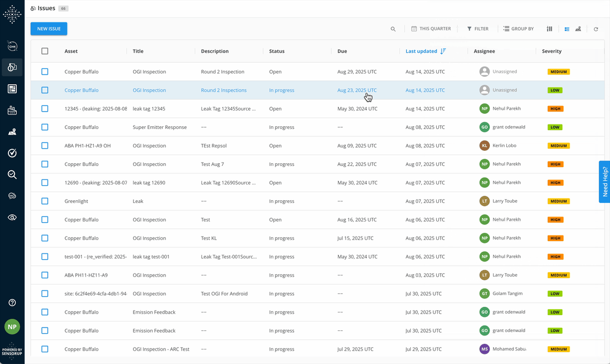The image size is (610, 364).
Task: Open the facility factory sidebar icon
Action: (x=12, y=110)
